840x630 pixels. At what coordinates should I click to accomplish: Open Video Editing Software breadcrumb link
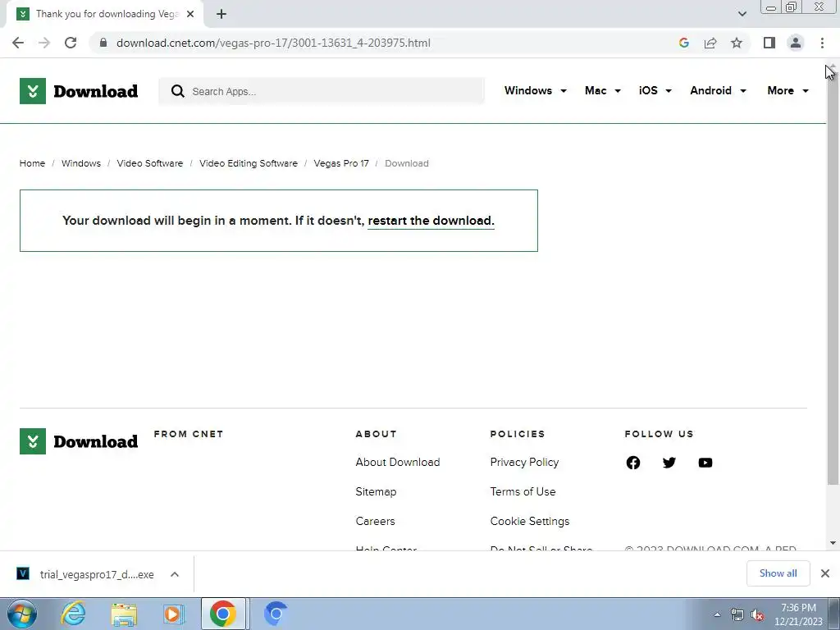[x=249, y=163]
